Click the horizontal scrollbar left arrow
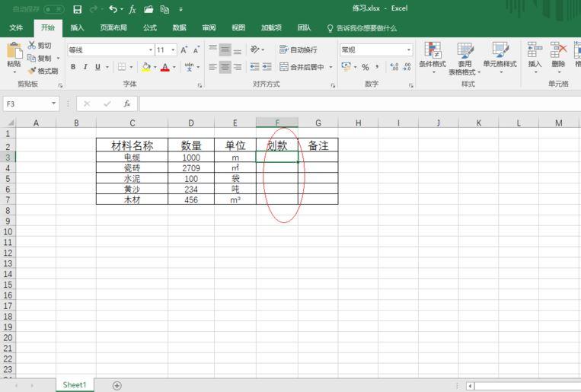581x392 pixels. click(470, 386)
